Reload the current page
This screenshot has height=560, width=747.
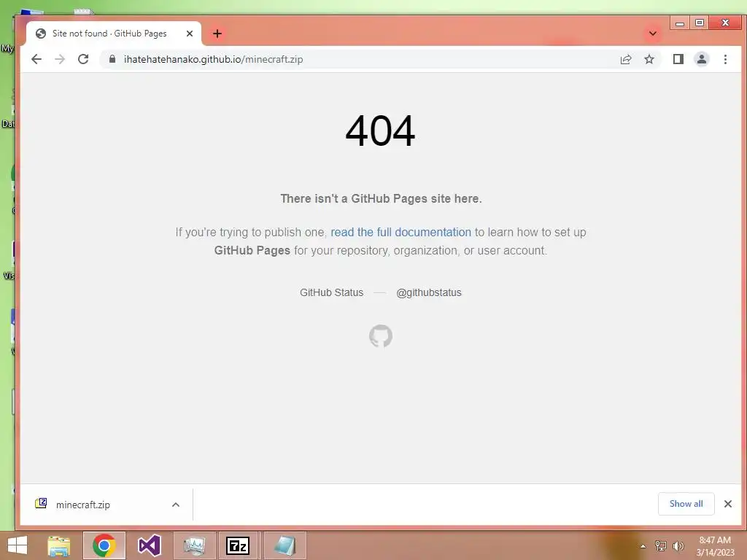coord(83,59)
